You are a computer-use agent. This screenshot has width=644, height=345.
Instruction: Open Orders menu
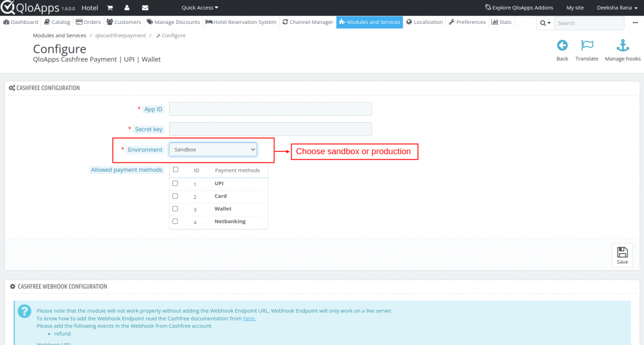click(x=88, y=22)
